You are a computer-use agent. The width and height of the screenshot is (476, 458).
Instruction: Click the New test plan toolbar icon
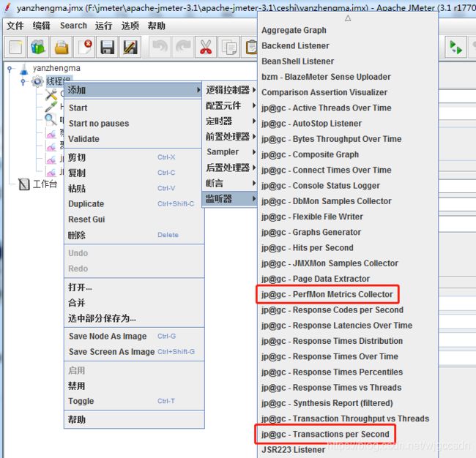click(x=15, y=48)
